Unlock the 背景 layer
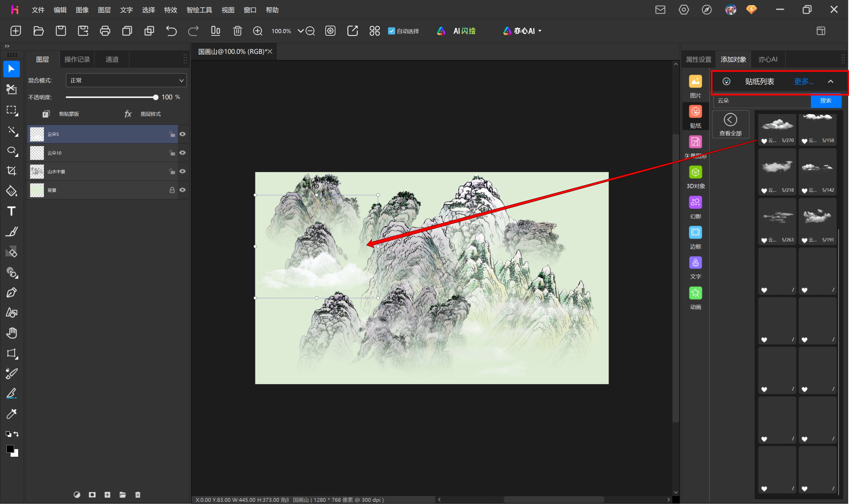Image resolution: width=849 pixels, height=504 pixels. point(172,190)
